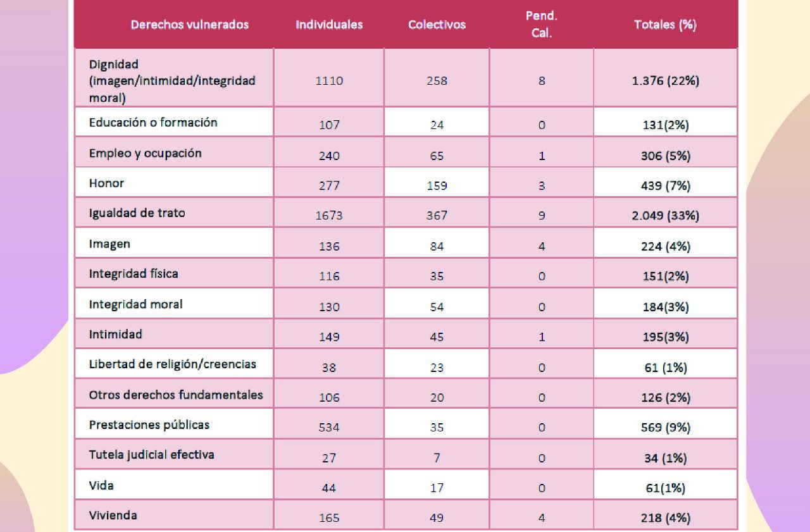Select the 'Prestaciones públicas' row label
Image resolution: width=810 pixels, height=532 pixels.
coord(149,424)
